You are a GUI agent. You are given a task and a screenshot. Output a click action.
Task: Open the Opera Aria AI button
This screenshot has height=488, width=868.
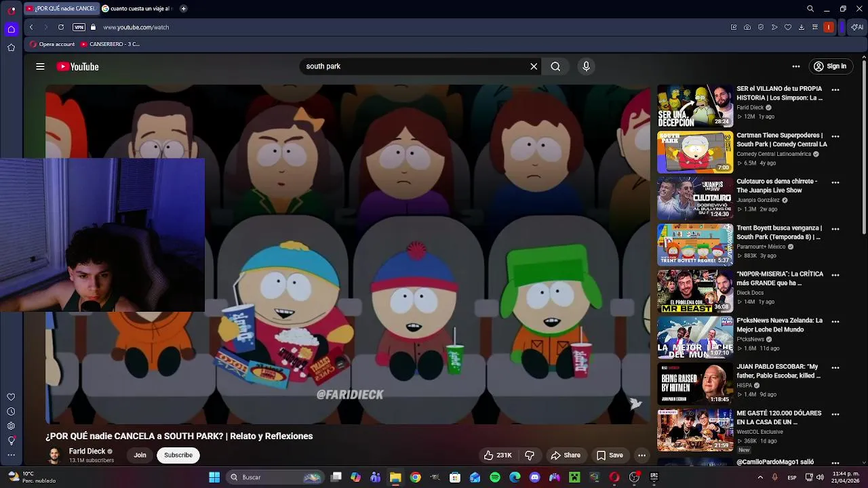point(857,27)
